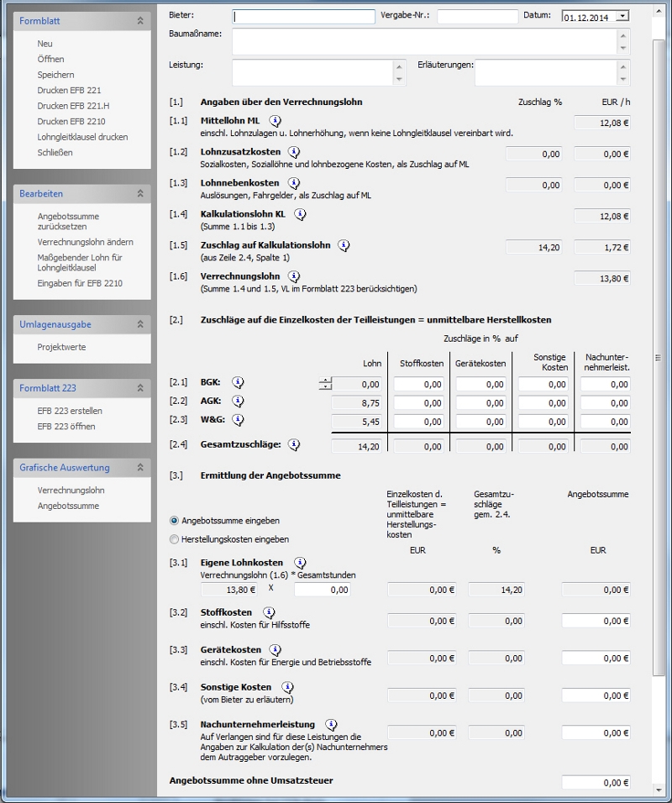Show info for BGK surcharge row
This screenshot has width=672, height=803.
tap(238, 383)
